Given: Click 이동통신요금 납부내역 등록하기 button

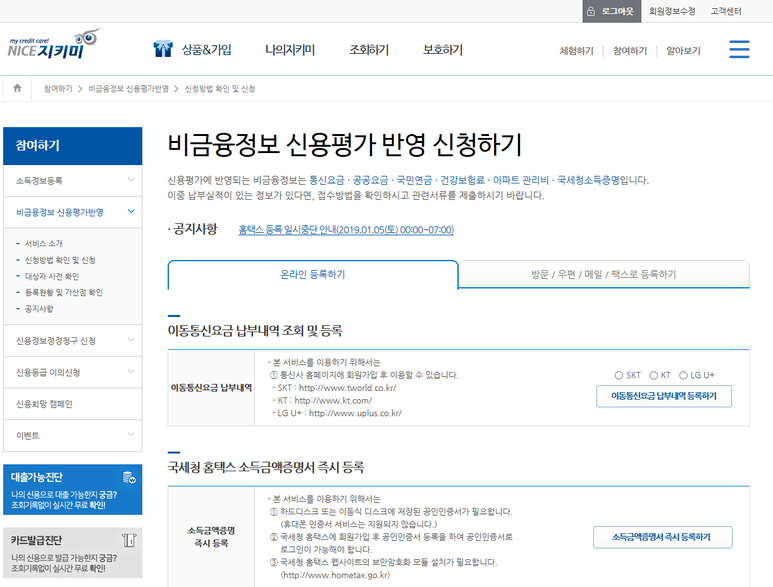Looking at the screenshot, I should point(664,396).
